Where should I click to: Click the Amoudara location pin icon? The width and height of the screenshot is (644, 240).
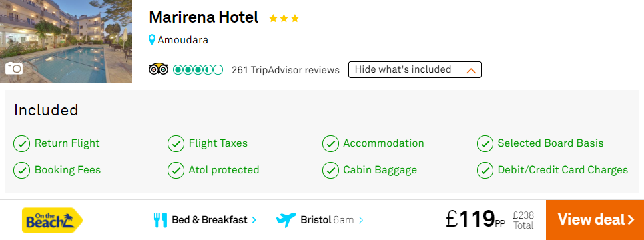152,40
